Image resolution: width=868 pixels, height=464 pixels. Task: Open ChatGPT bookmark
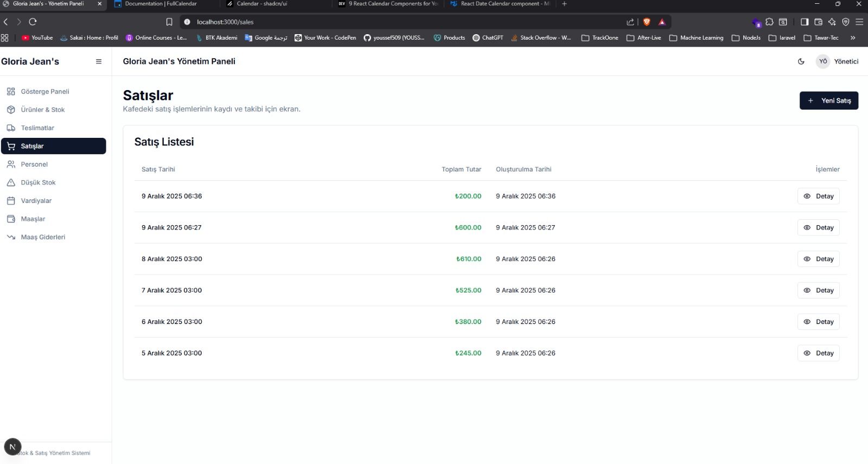(488, 38)
